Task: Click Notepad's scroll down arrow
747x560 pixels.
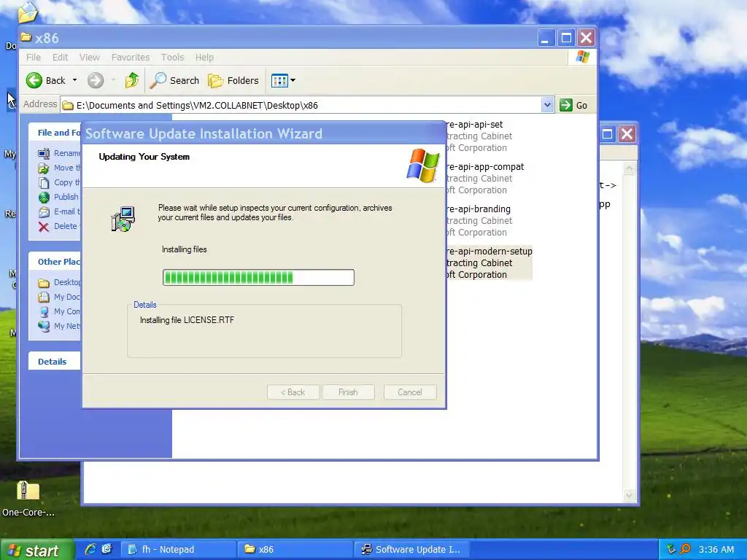Action: click(629, 496)
